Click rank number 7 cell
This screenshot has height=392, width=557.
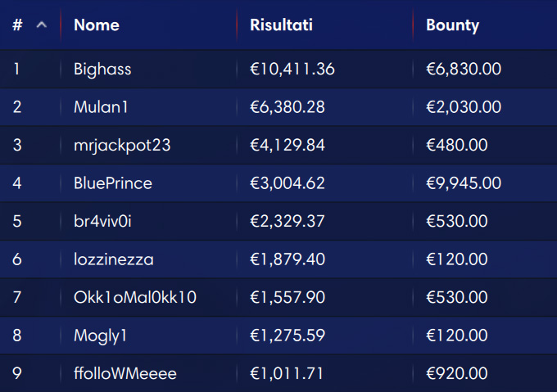[16, 297]
